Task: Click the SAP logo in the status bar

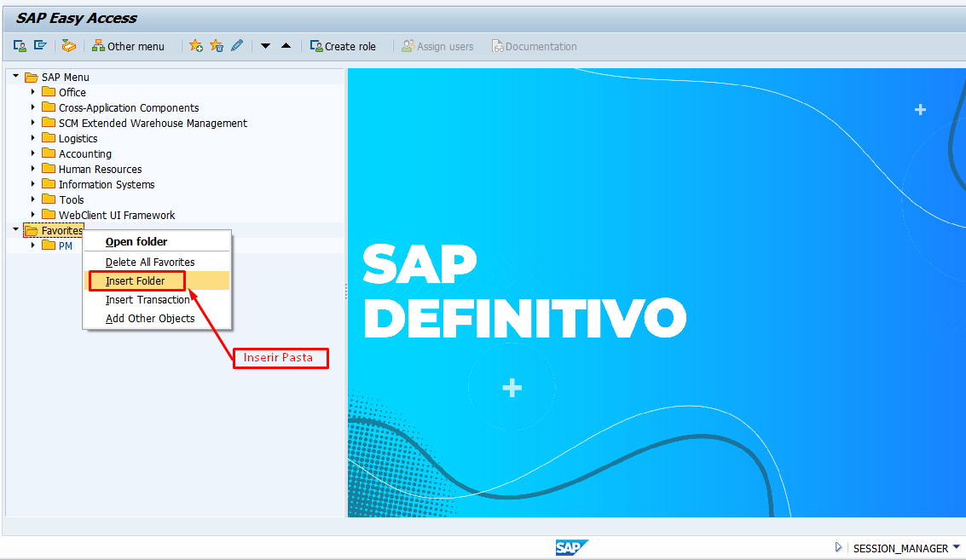Action: (572, 547)
